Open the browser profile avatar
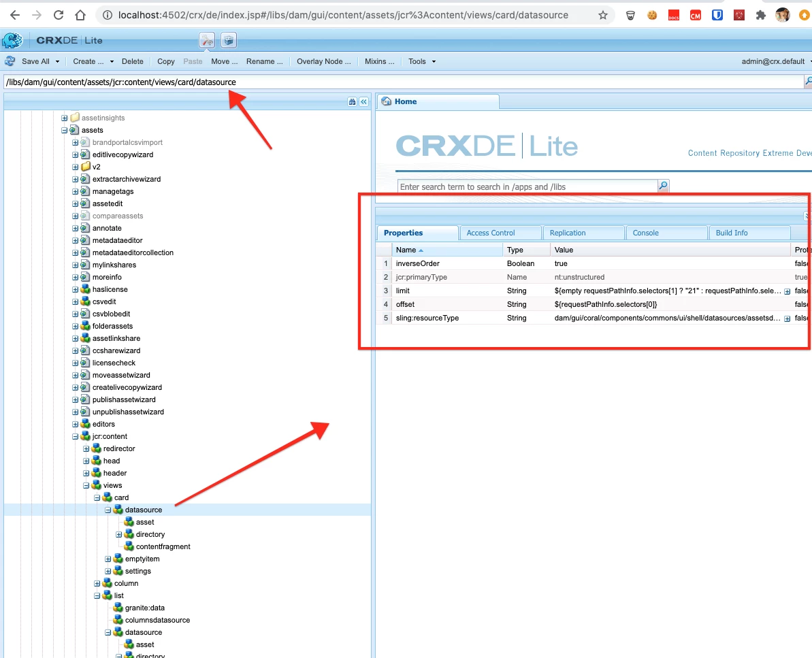 point(783,15)
